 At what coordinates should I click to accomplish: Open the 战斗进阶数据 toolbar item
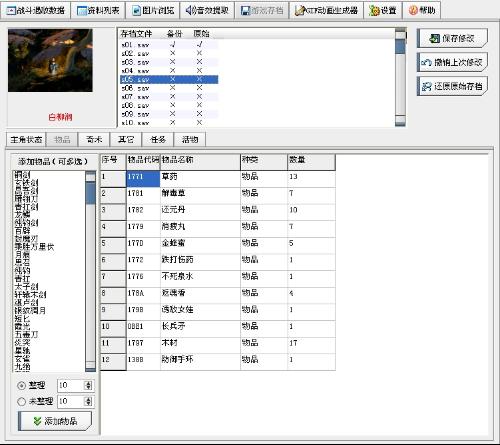35,10
